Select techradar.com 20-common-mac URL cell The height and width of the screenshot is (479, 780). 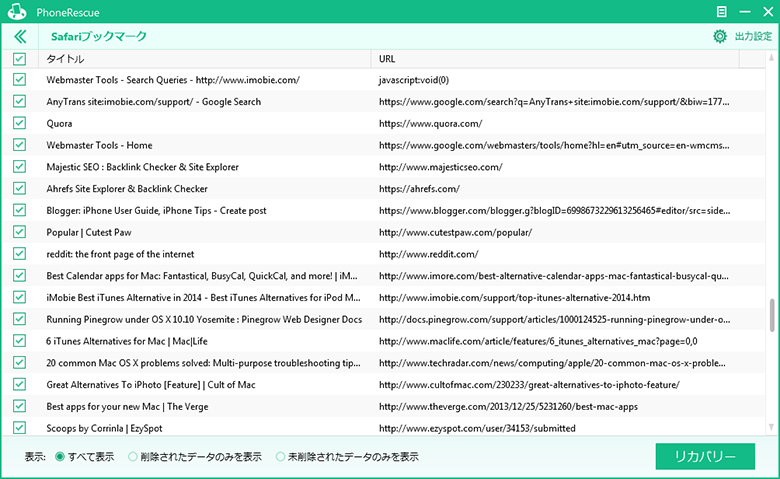click(x=552, y=363)
